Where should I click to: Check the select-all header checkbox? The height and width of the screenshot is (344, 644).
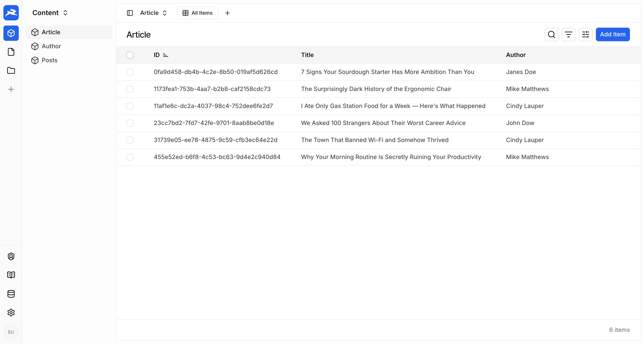pos(130,55)
